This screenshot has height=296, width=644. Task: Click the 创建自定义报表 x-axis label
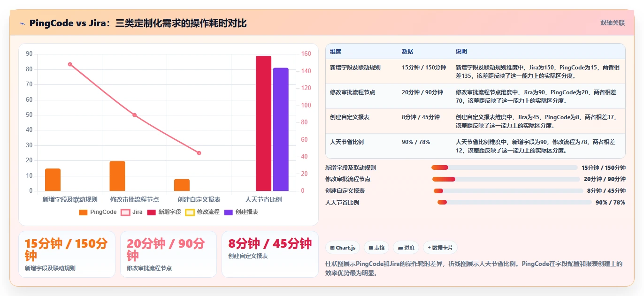(x=199, y=199)
